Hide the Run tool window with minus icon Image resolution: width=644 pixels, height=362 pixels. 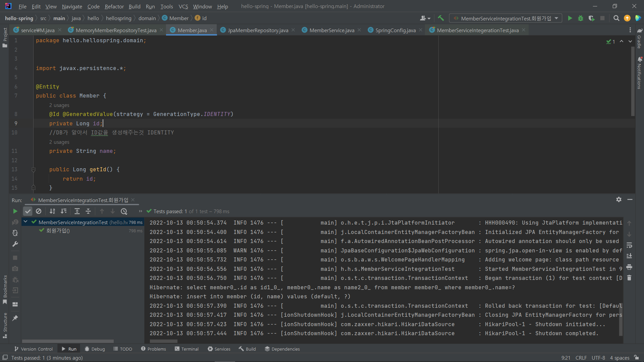click(630, 199)
